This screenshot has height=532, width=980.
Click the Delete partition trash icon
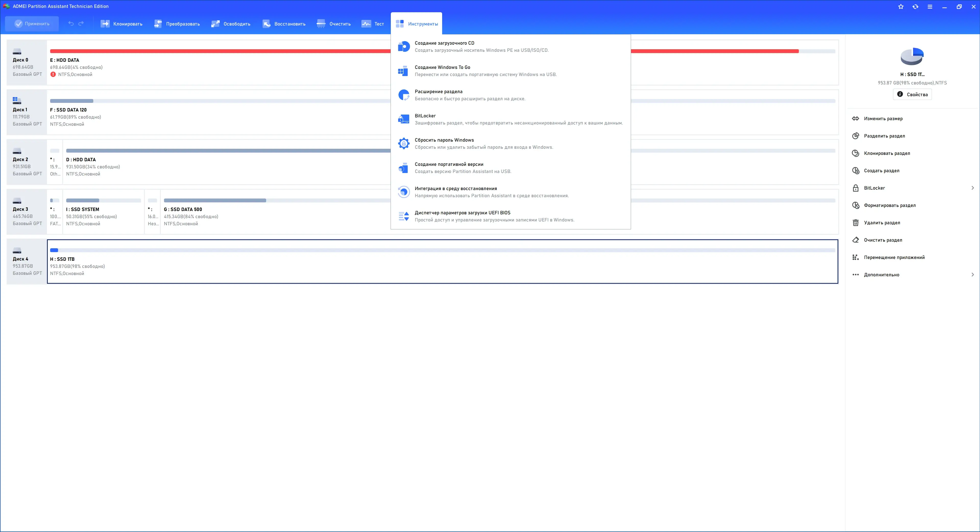tap(856, 223)
